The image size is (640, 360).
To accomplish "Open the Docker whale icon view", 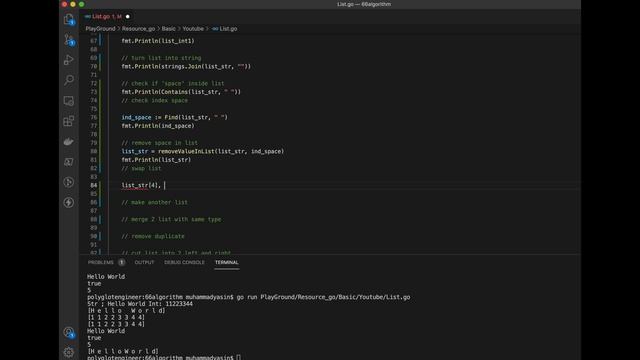I will (x=69, y=141).
